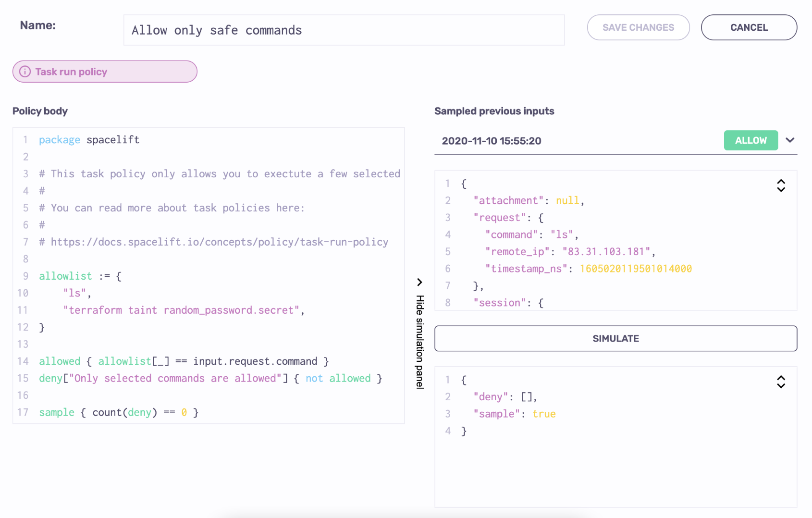Image resolution: width=812 pixels, height=518 pixels.
Task: Click the chevron arrow above Hide simulation panel
Action: click(419, 282)
